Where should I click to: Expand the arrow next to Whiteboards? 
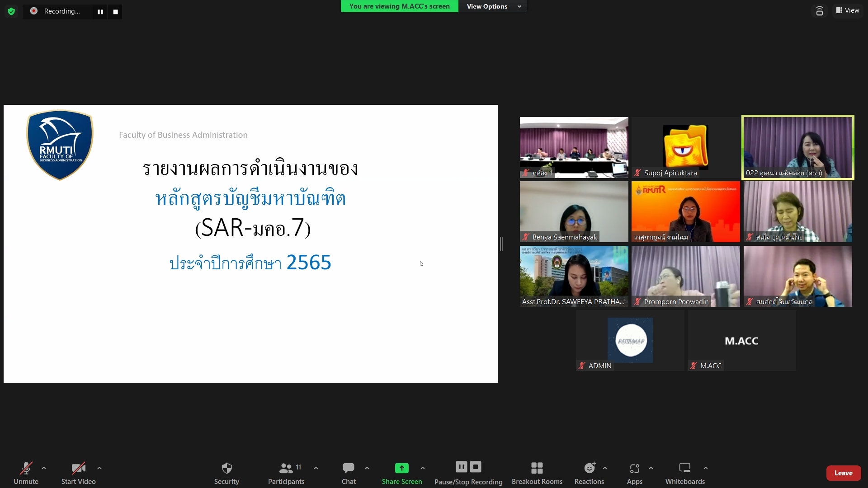(706, 468)
